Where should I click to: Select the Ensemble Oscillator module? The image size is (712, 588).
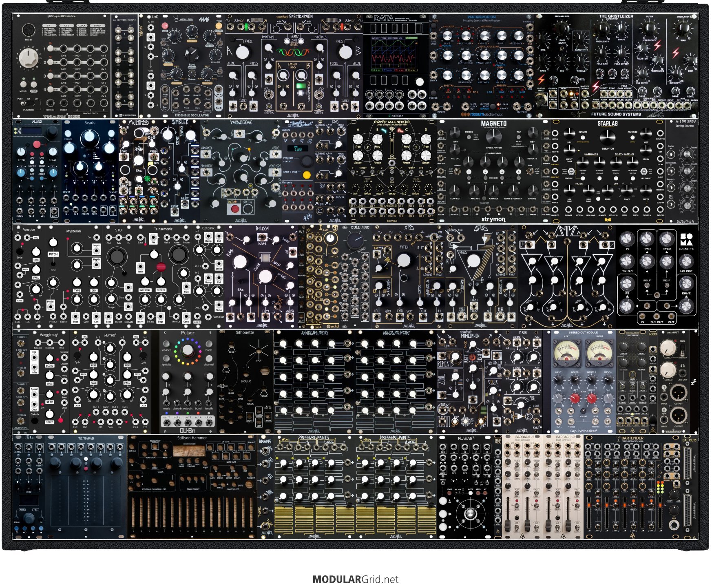point(192,66)
